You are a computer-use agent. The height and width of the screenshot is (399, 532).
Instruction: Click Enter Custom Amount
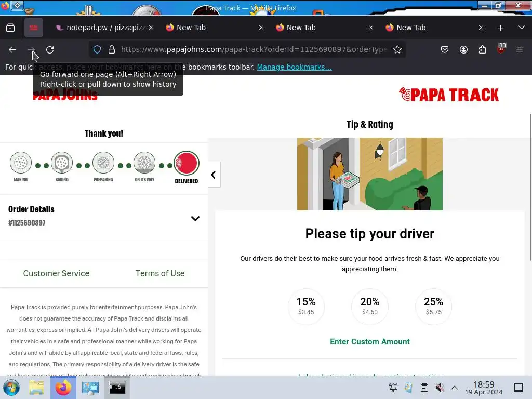(x=370, y=342)
